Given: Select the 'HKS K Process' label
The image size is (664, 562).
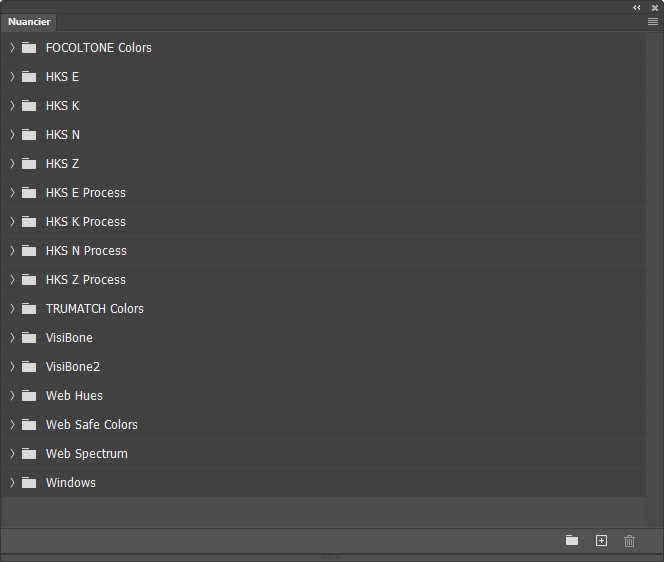Looking at the screenshot, I should 86,222.
